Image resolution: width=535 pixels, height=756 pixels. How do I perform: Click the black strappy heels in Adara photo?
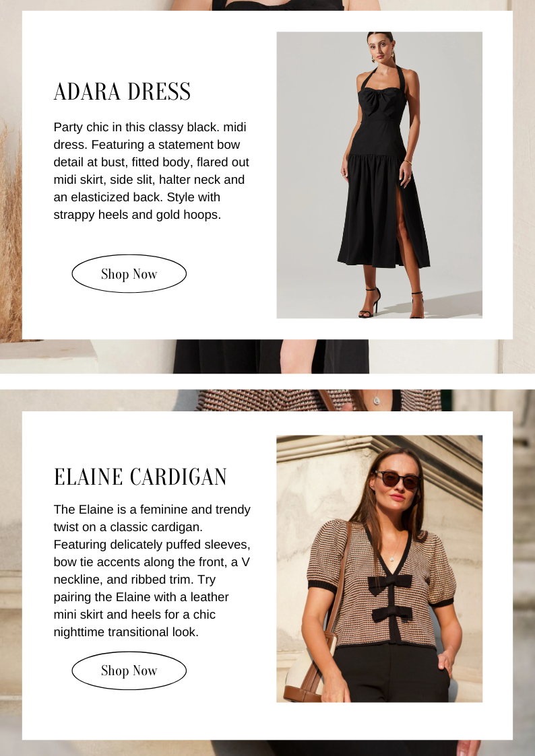391,303
